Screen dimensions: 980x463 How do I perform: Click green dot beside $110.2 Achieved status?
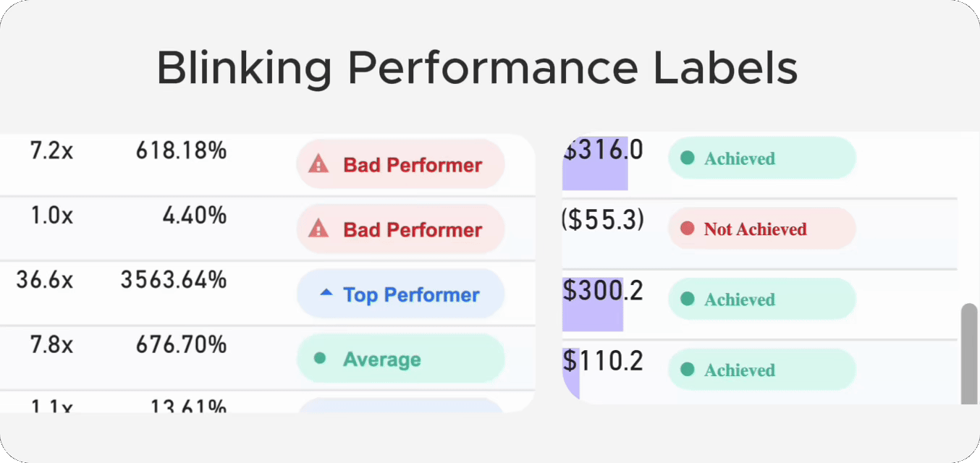tap(688, 370)
